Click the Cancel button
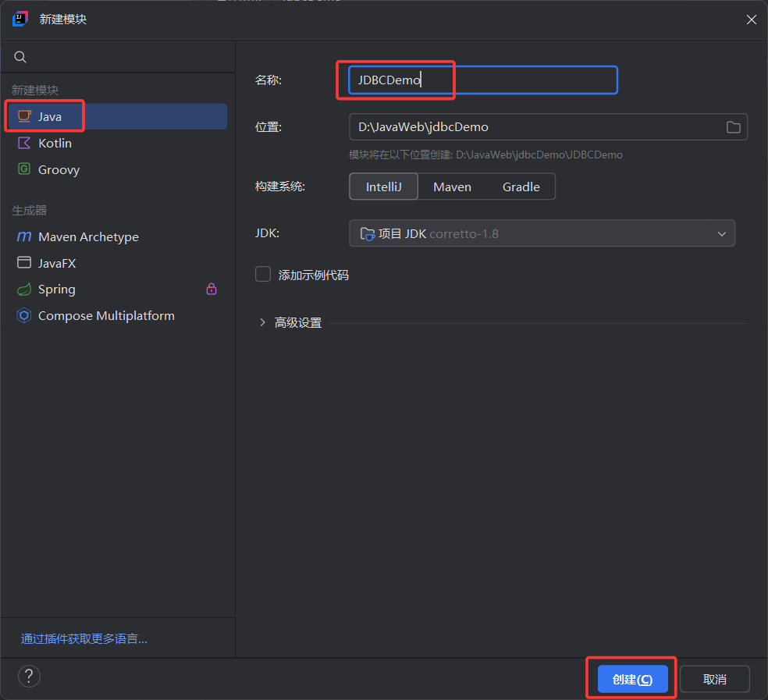This screenshot has height=700, width=768. point(715,679)
